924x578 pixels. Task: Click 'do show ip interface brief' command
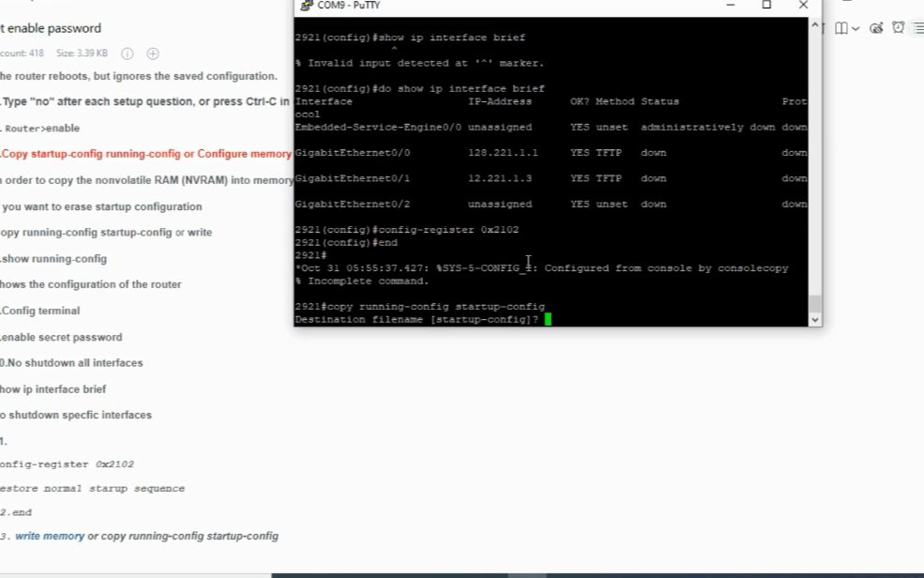(461, 88)
